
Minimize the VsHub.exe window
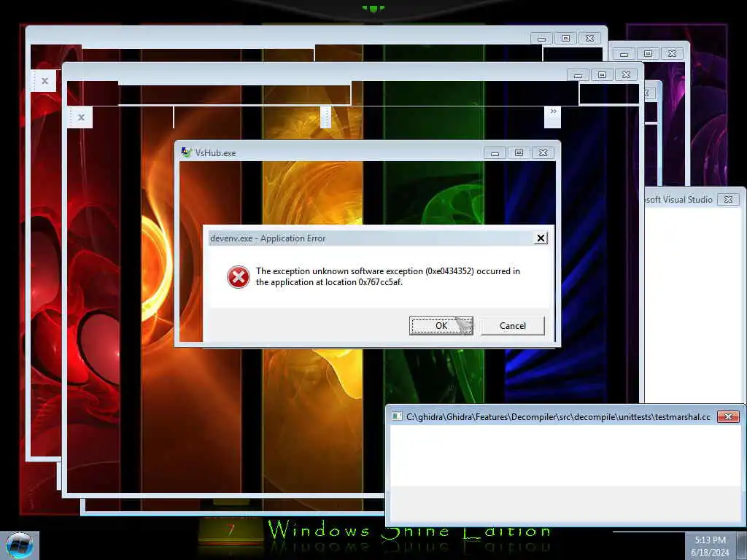495,153
